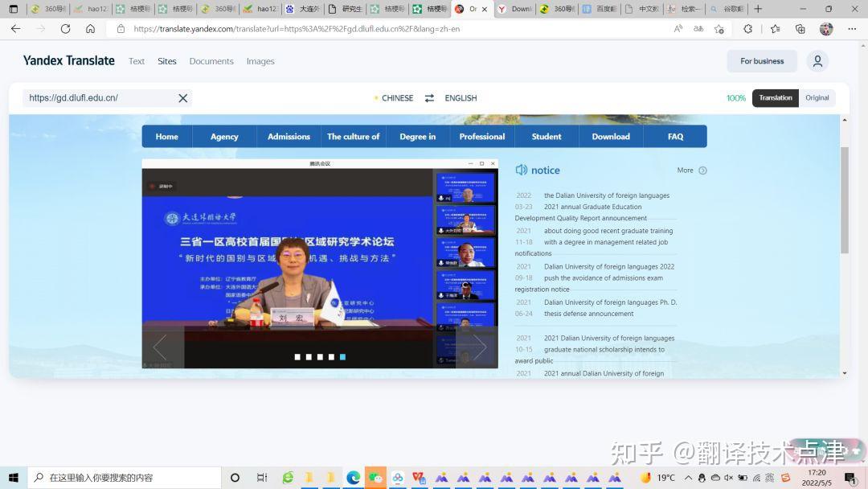Click the 100% translation progress indicator
Screen dimensions: 868x489
coord(736,97)
